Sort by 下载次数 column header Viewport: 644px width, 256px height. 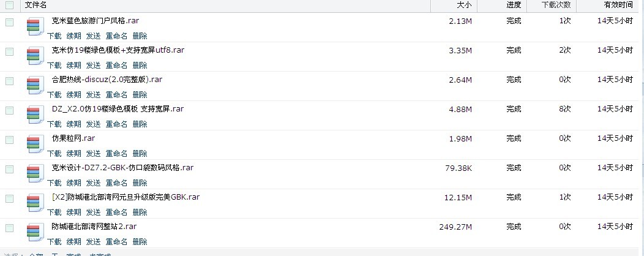tap(556, 5)
